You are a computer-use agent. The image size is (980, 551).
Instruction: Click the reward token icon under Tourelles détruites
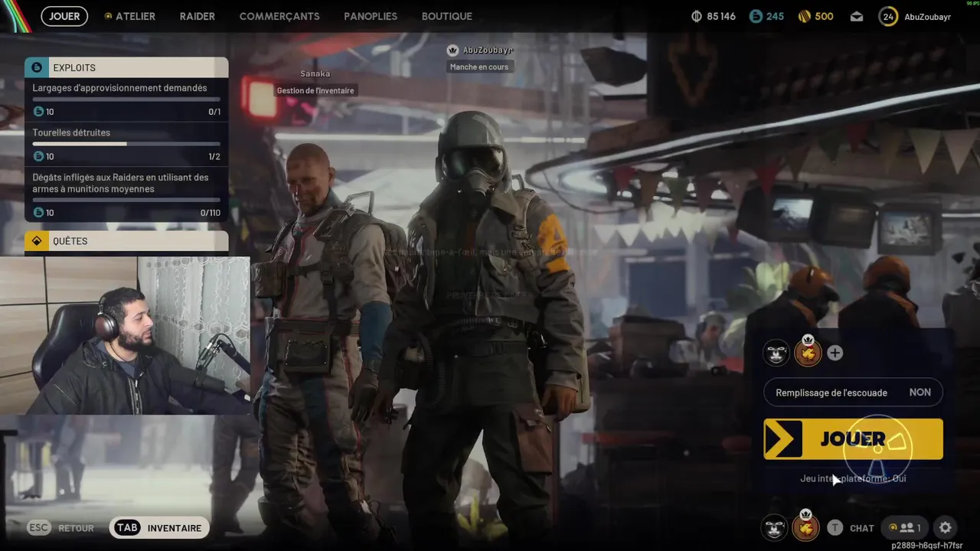pos(38,156)
